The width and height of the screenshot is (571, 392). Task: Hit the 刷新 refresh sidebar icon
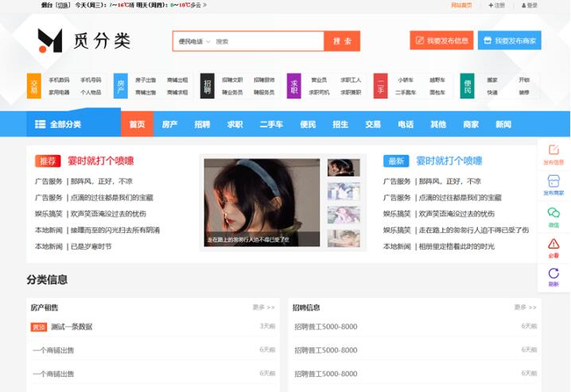point(554,277)
